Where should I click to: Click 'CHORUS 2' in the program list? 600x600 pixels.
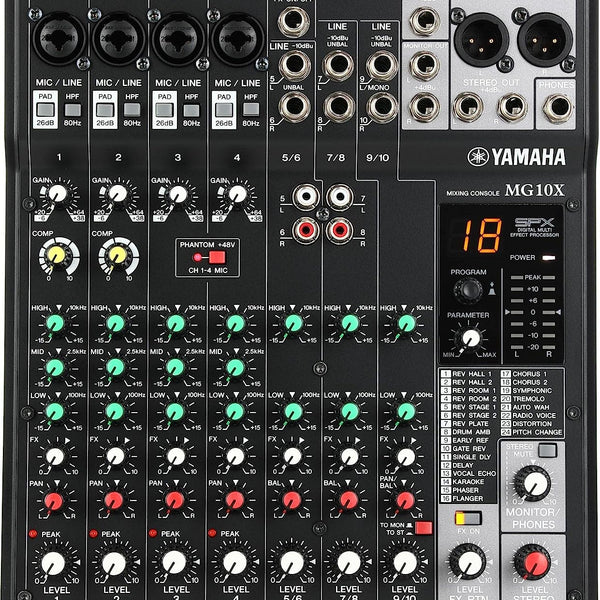pos(530,382)
